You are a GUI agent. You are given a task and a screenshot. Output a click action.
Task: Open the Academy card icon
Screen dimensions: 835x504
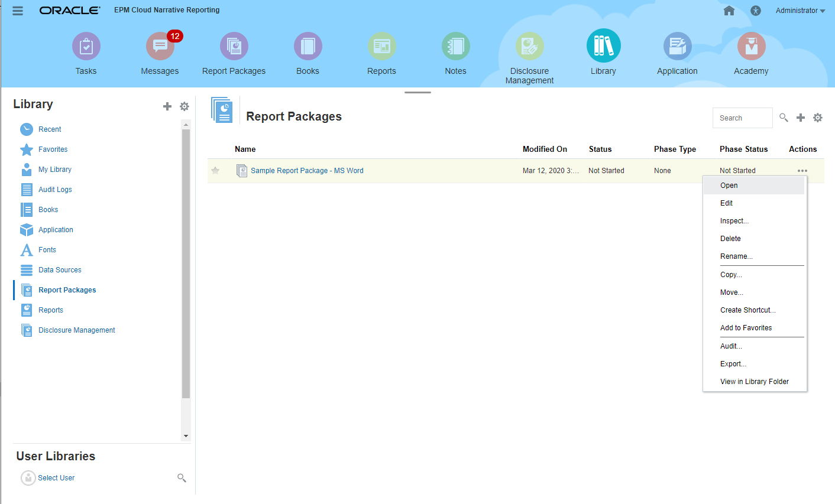click(752, 46)
